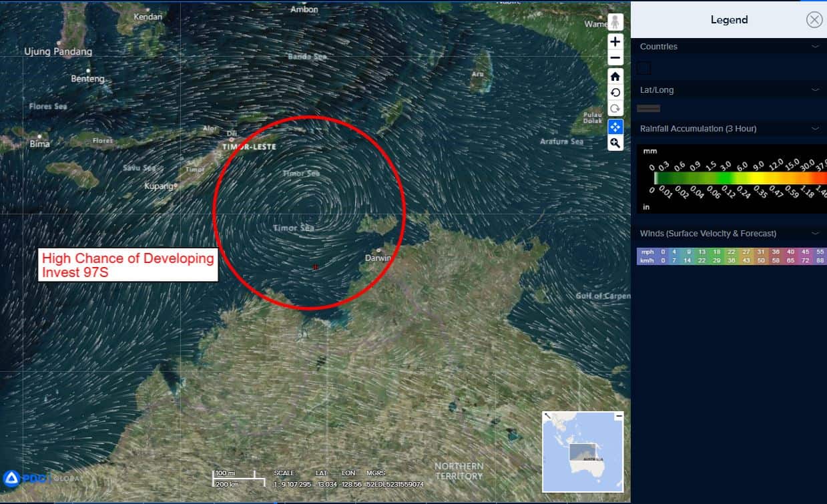Viewport: 827px width, 504px height.
Task: Minimize the overview mini-map
Action: click(x=618, y=416)
